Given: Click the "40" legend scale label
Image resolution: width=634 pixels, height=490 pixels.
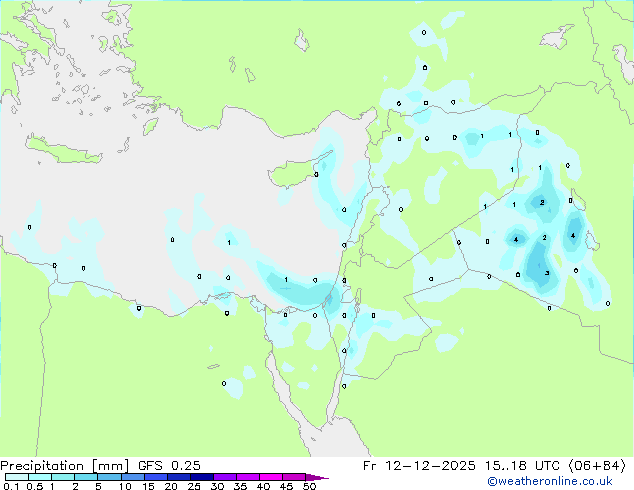Looking at the screenshot, I should coord(263,486).
